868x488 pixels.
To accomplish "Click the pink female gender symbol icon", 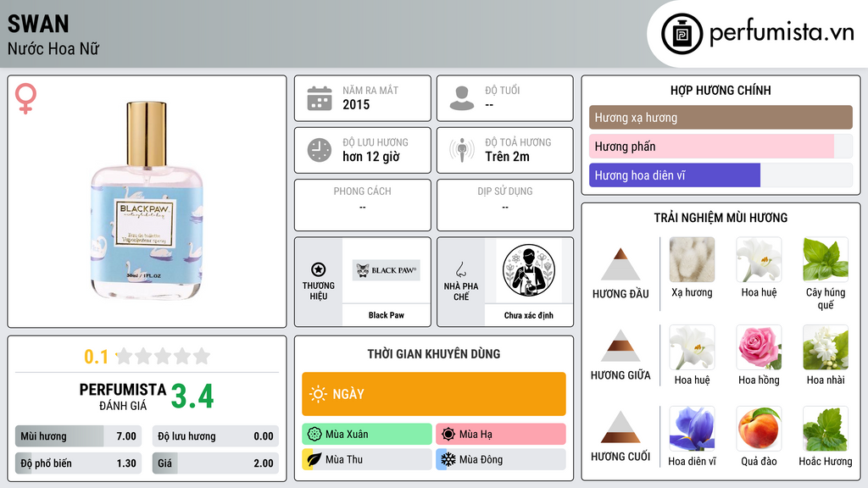I will (x=25, y=98).
